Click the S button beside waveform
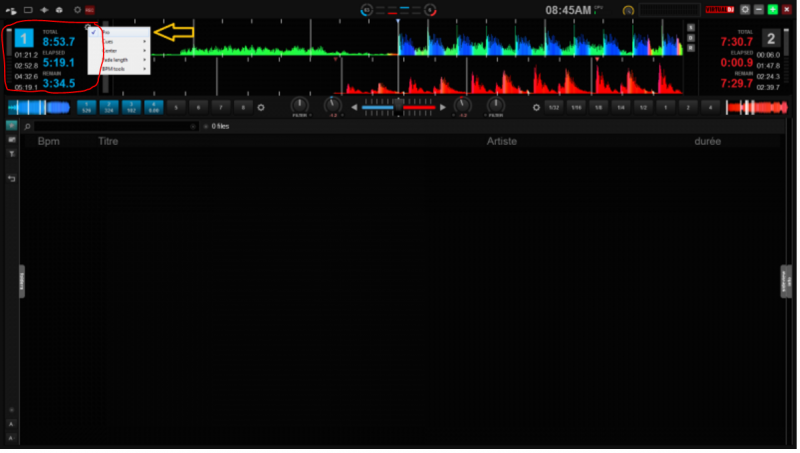This screenshot has height=453, width=800. click(691, 28)
